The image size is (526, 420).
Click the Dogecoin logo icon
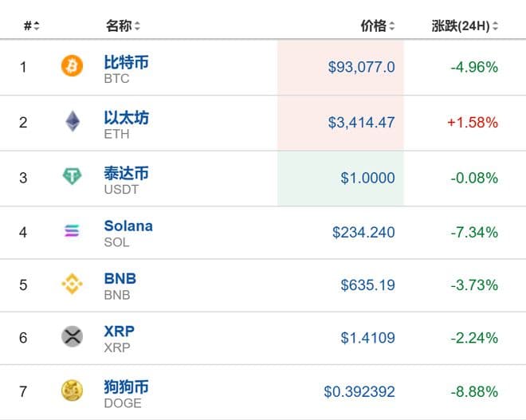[72, 391]
